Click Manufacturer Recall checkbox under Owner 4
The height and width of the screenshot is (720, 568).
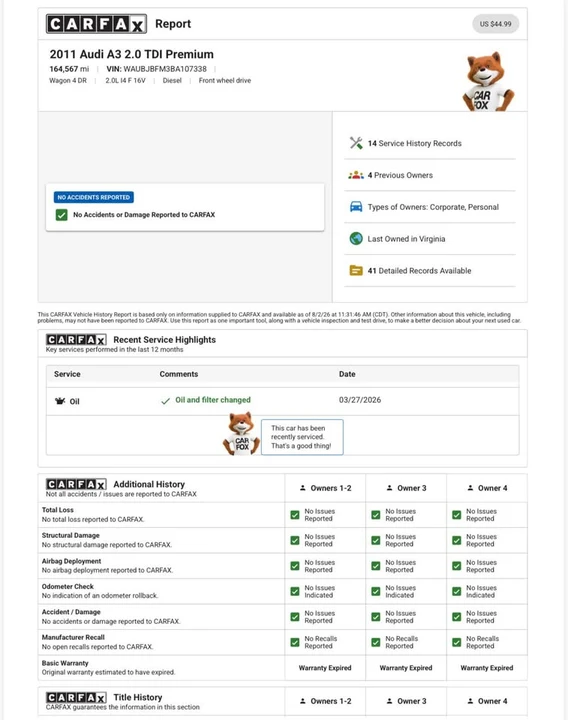(x=456, y=642)
